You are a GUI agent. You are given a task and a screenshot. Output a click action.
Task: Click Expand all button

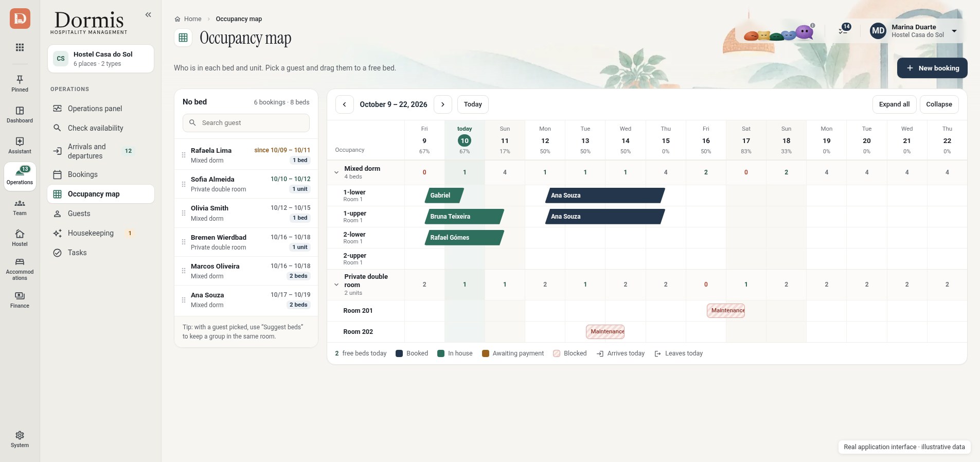point(894,104)
